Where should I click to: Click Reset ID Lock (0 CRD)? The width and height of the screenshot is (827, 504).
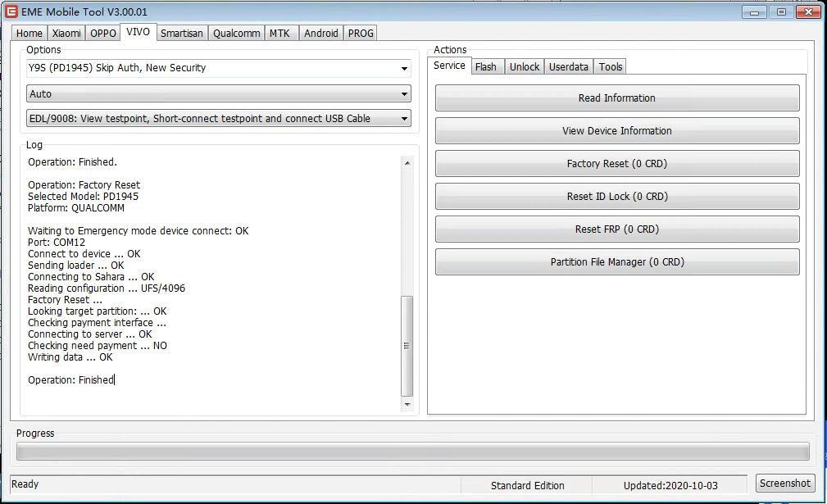[x=617, y=196]
